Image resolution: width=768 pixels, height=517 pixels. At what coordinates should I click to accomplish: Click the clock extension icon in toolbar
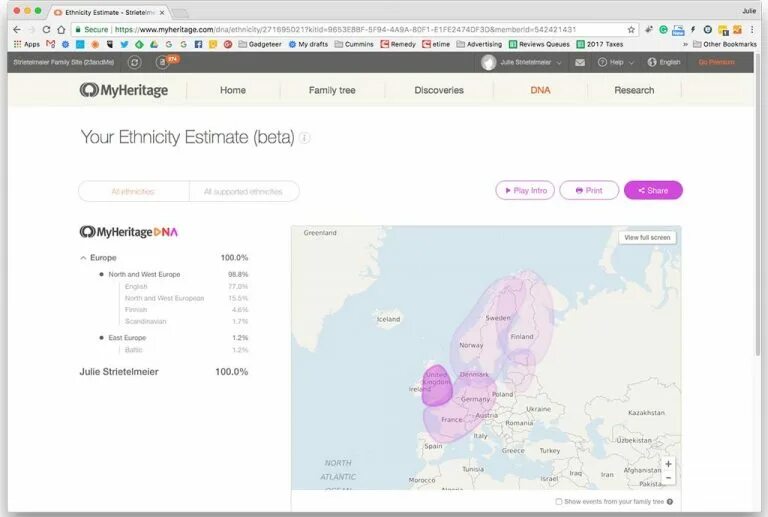pyautogui.click(x=707, y=29)
